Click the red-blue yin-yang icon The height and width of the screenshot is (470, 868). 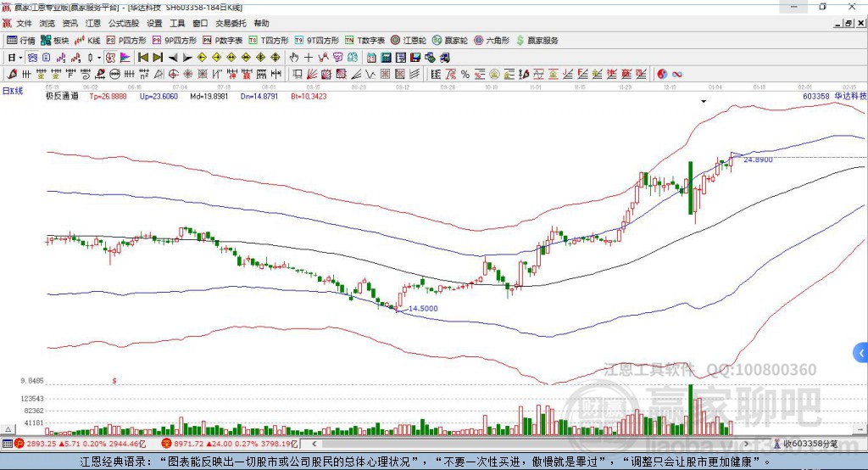[x=662, y=75]
